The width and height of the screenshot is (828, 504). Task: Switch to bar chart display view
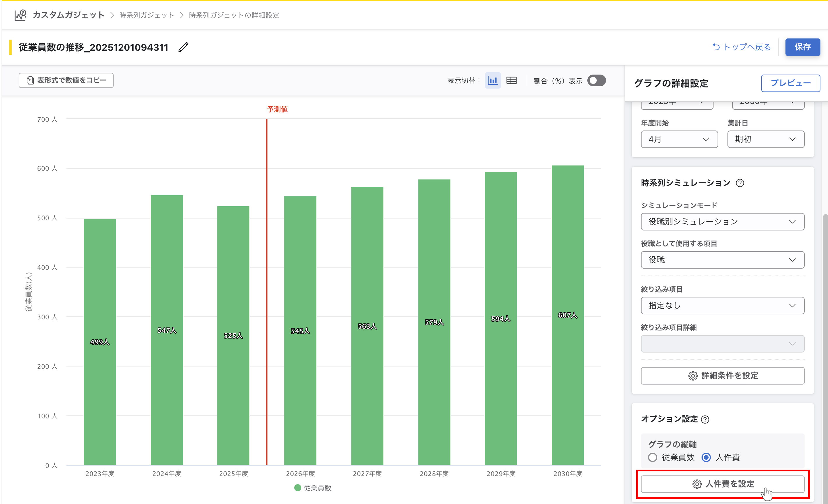click(x=492, y=81)
